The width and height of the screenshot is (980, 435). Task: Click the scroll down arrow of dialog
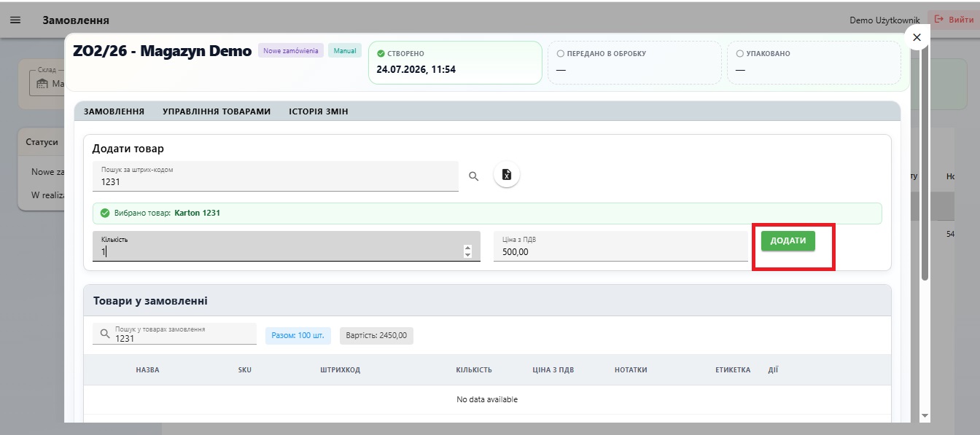tap(925, 415)
